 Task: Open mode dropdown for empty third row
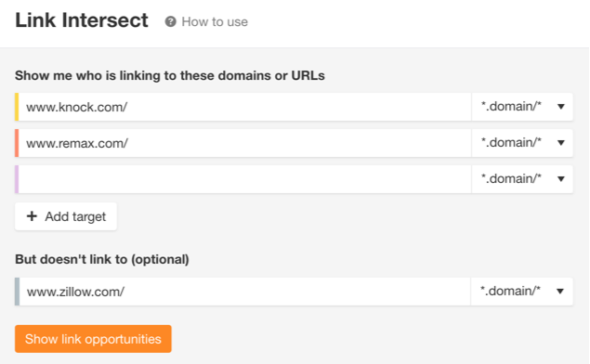tap(522, 179)
